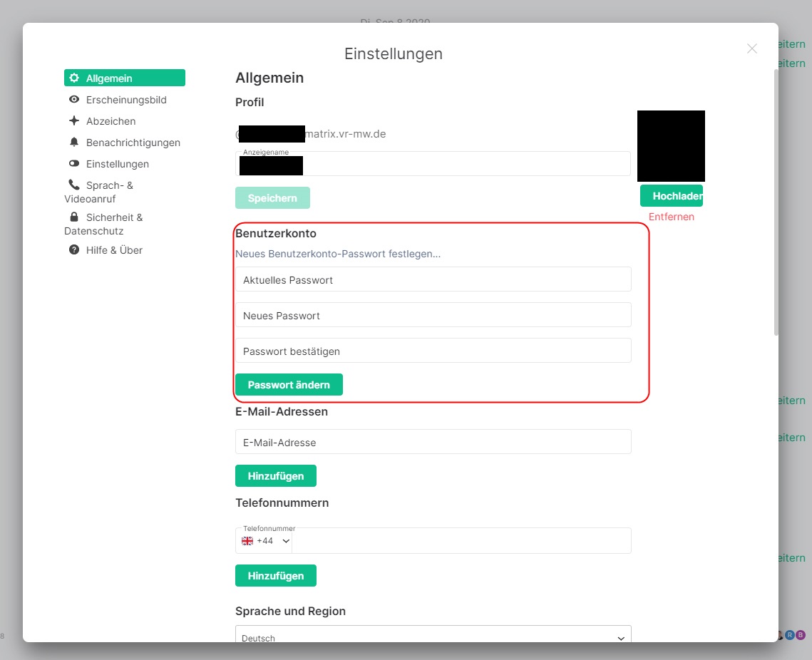Click the Hilfe & Über question mark icon

(75, 250)
